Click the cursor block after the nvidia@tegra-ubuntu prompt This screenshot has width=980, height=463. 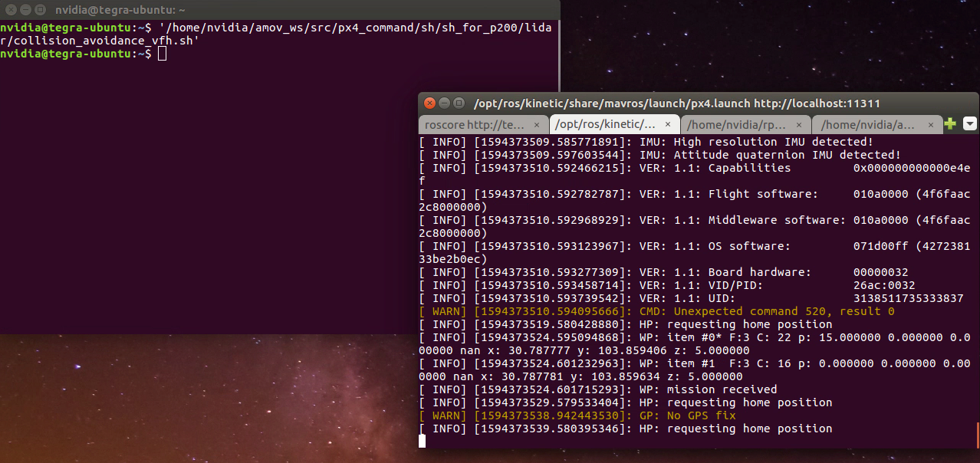[x=162, y=54]
